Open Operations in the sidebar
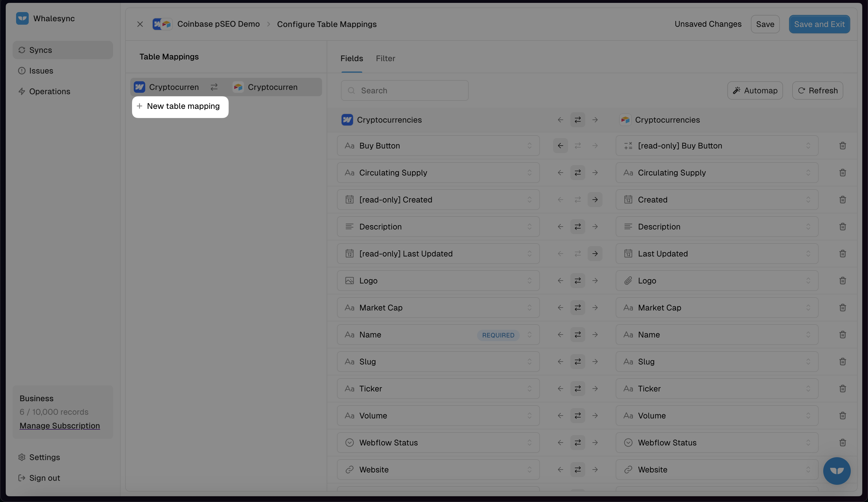The image size is (868, 502). (50, 91)
